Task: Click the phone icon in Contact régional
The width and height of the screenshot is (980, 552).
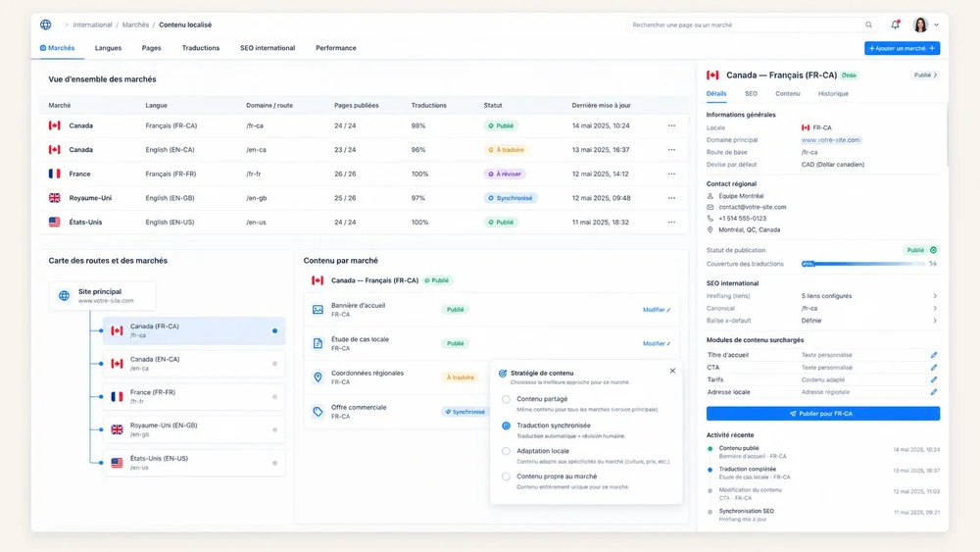Action: tap(710, 219)
